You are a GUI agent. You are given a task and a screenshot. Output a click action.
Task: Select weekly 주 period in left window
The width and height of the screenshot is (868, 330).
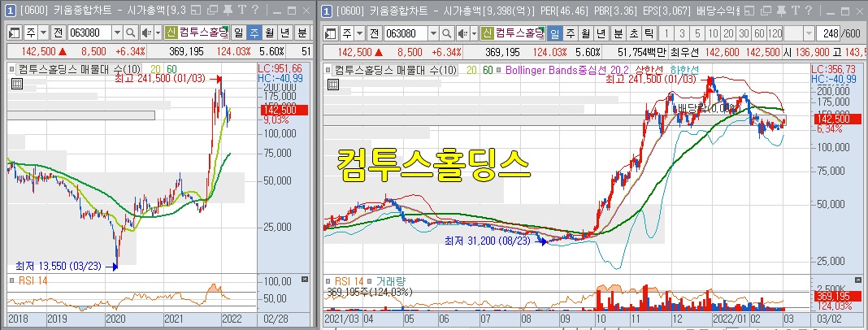point(254,33)
